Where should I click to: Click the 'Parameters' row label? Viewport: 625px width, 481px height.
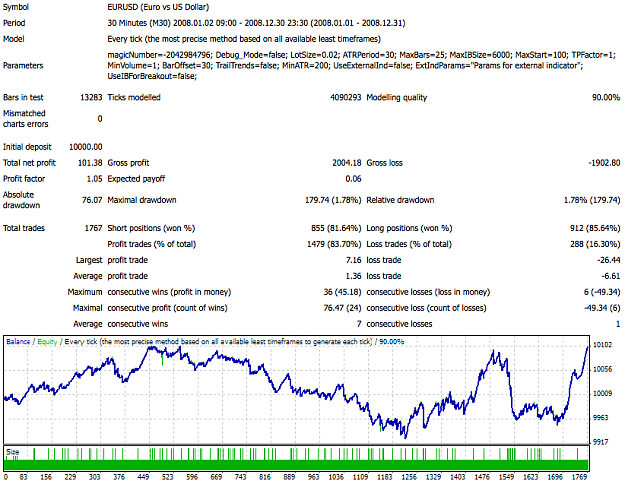[x=23, y=65]
